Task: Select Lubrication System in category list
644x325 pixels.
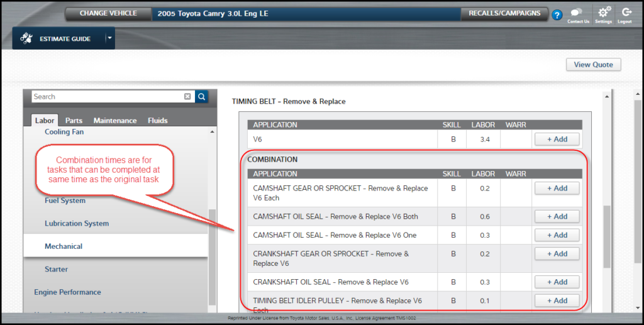Action: 77,224
